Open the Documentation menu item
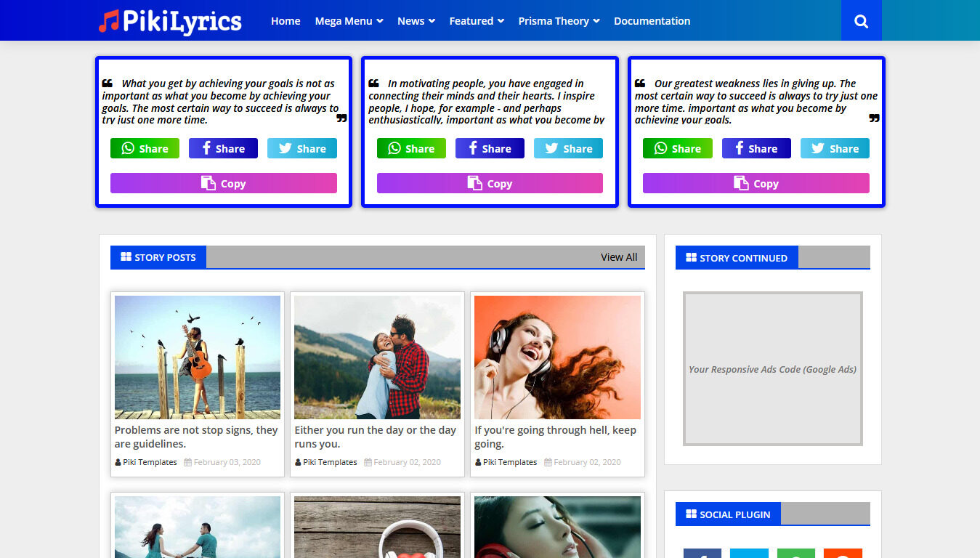This screenshot has height=558, width=980. pyautogui.click(x=652, y=21)
